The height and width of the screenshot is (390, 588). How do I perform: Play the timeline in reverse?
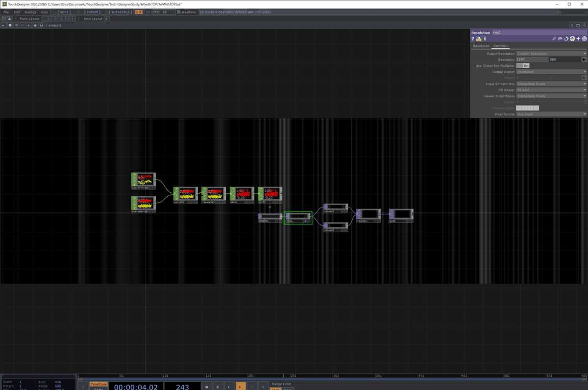228,387
